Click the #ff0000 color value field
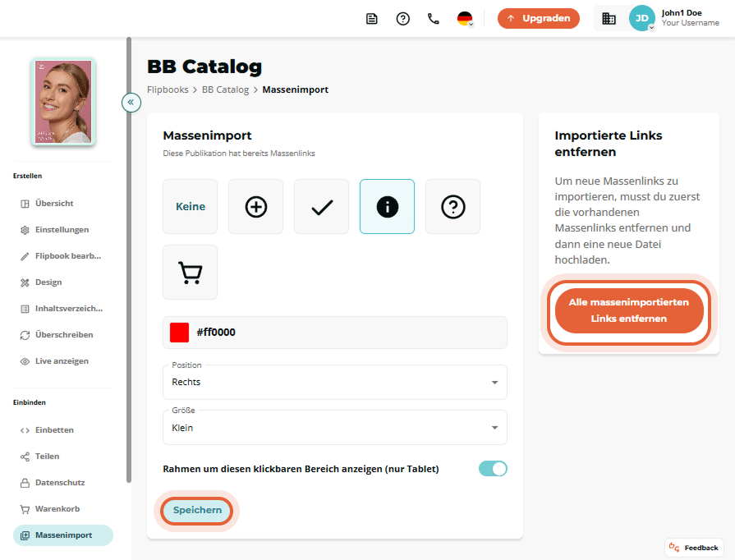The height and width of the screenshot is (560, 735). [x=335, y=333]
